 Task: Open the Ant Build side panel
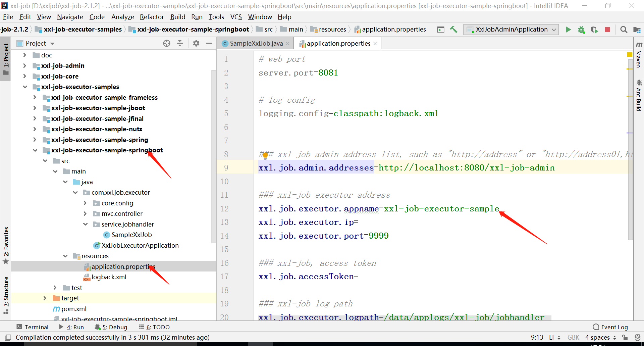tap(639, 95)
